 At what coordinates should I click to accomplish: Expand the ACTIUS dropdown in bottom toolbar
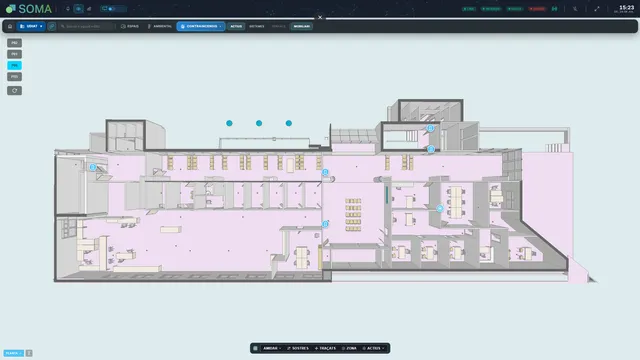click(373, 348)
